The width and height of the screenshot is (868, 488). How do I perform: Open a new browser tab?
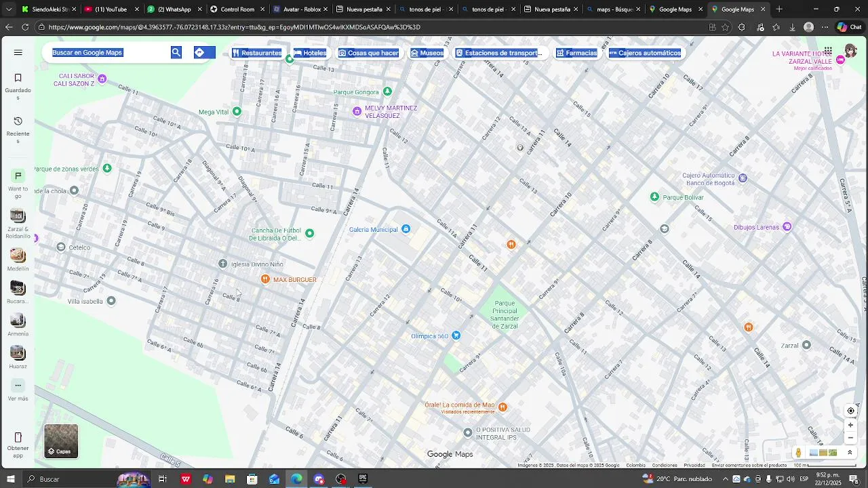tap(779, 9)
